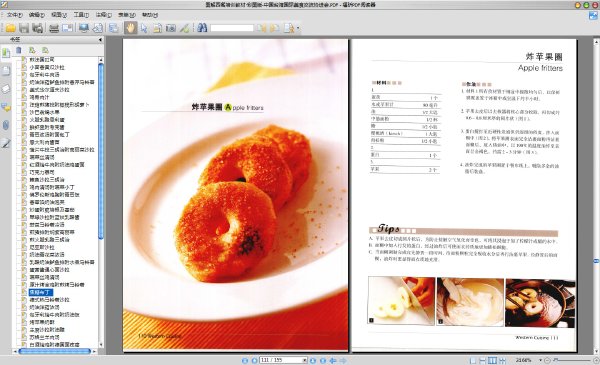Switch to facing pages layout
600x365 pixels.
coord(493,360)
